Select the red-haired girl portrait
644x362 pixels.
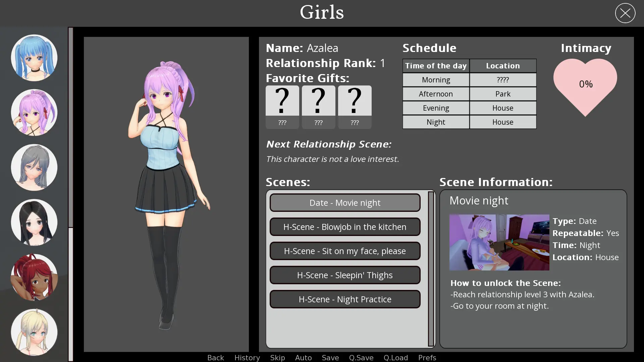pos(34,278)
